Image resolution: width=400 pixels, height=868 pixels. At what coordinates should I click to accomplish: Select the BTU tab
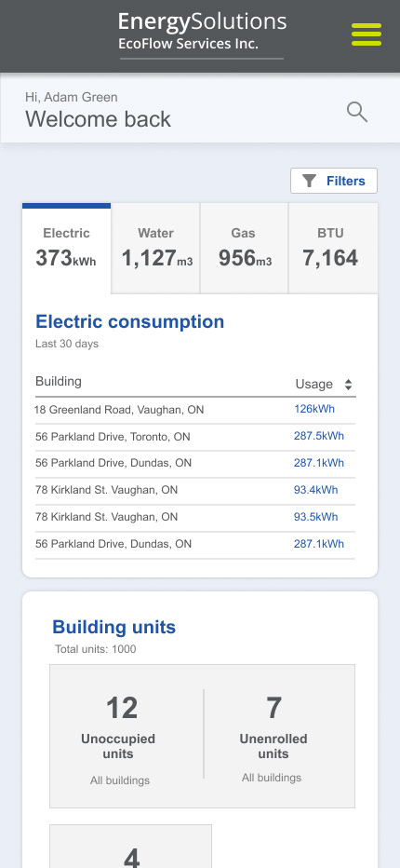tap(333, 249)
